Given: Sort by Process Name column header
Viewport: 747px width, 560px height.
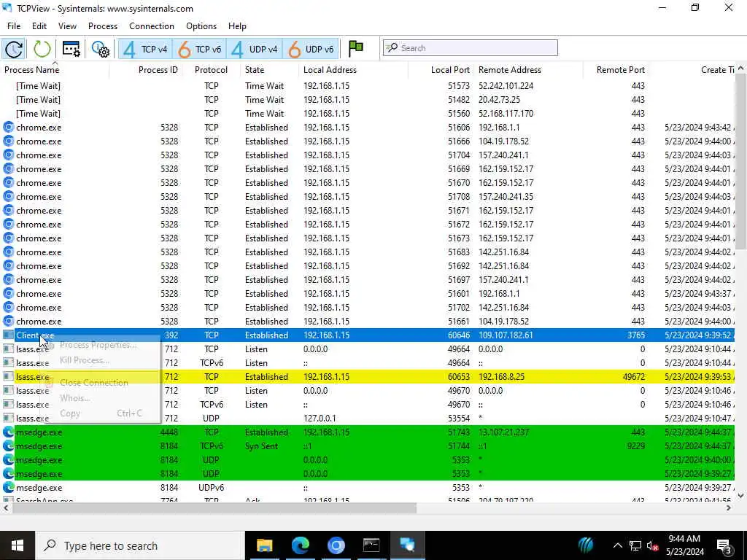Looking at the screenshot, I should [55, 70].
